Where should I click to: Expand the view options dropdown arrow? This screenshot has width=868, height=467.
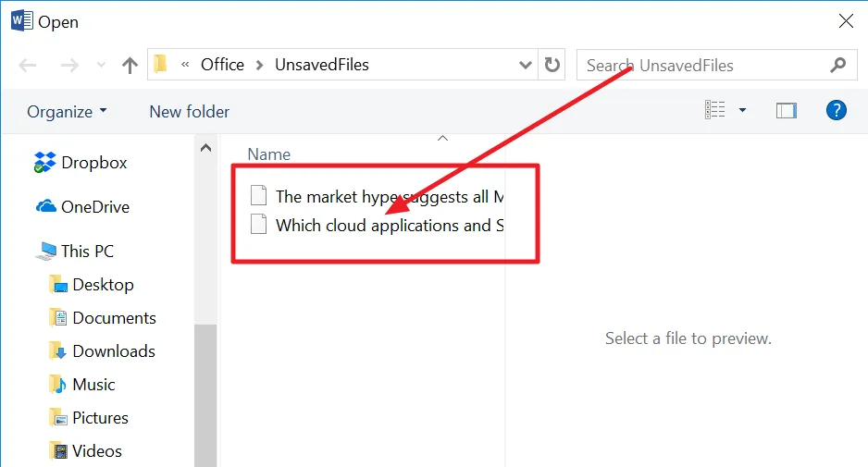(x=742, y=110)
